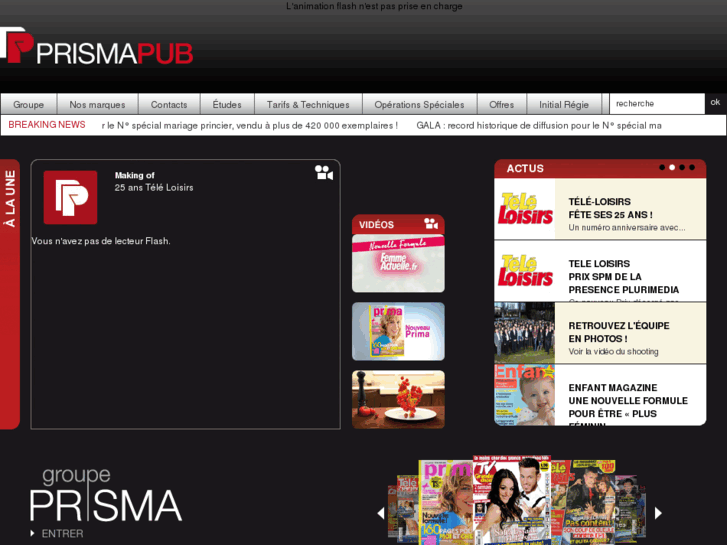Open the Nos marques menu
Image resolution: width=727 pixels, height=545 pixels.
97,104
